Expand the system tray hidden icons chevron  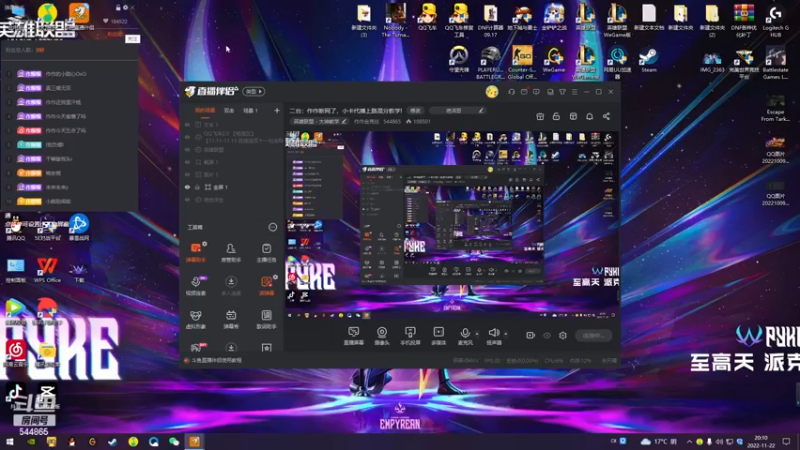[689, 441]
